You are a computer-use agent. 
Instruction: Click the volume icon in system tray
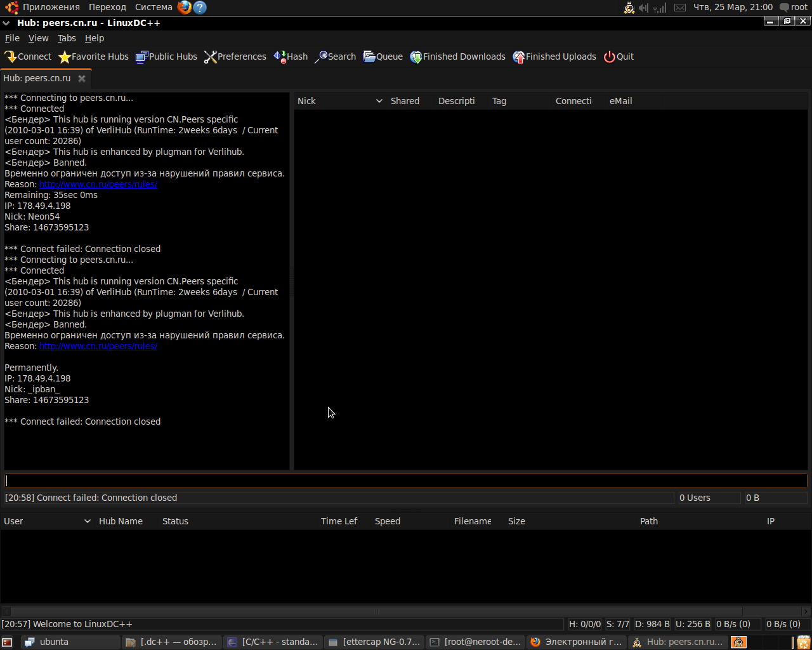coord(643,8)
